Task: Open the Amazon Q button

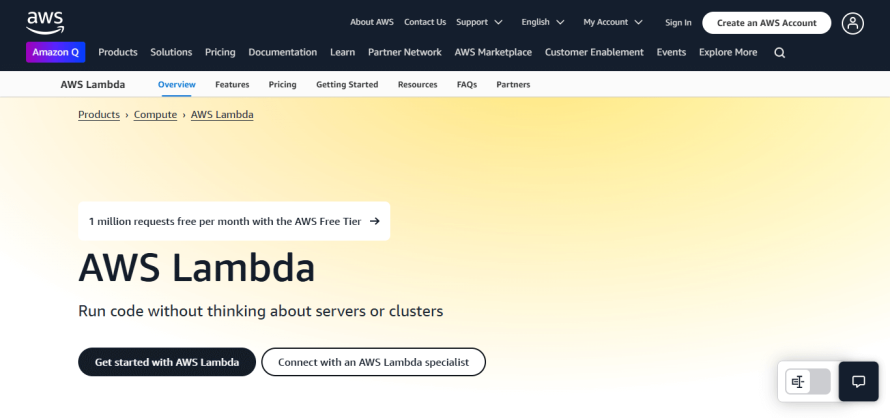Action: click(x=56, y=52)
